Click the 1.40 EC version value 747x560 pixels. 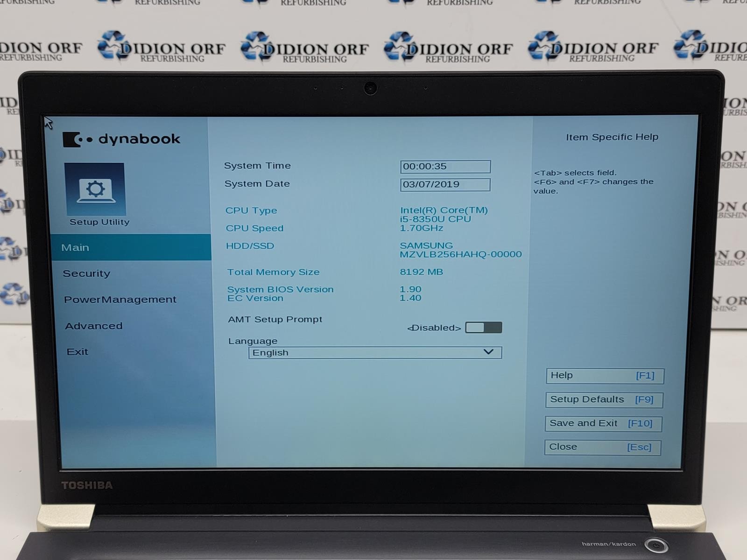coord(410,298)
